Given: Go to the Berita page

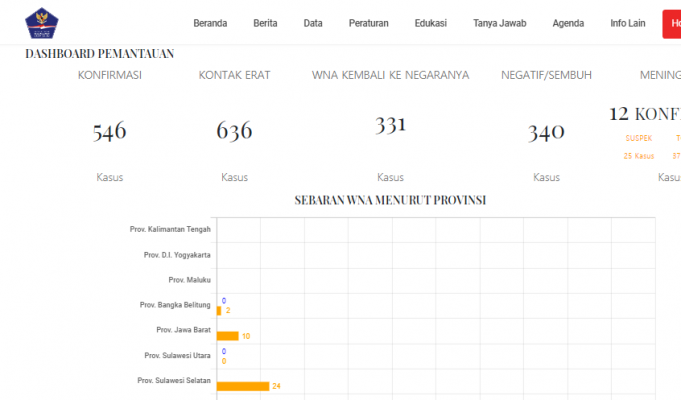Looking at the screenshot, I should pyautogui.click(x=265, y=23).
